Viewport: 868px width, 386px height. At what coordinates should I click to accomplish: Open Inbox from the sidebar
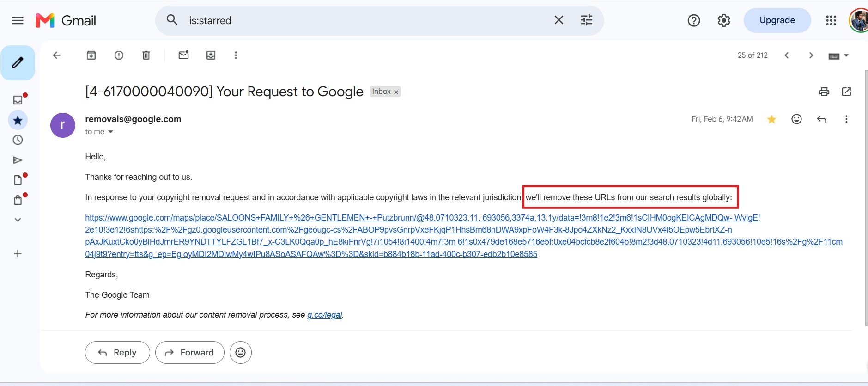coord(18,100)
